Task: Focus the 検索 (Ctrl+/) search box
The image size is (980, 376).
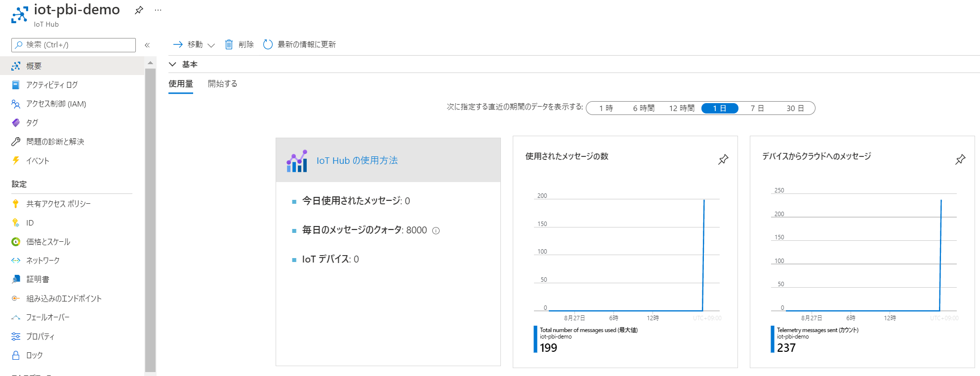Action: [x=74, y=45]
